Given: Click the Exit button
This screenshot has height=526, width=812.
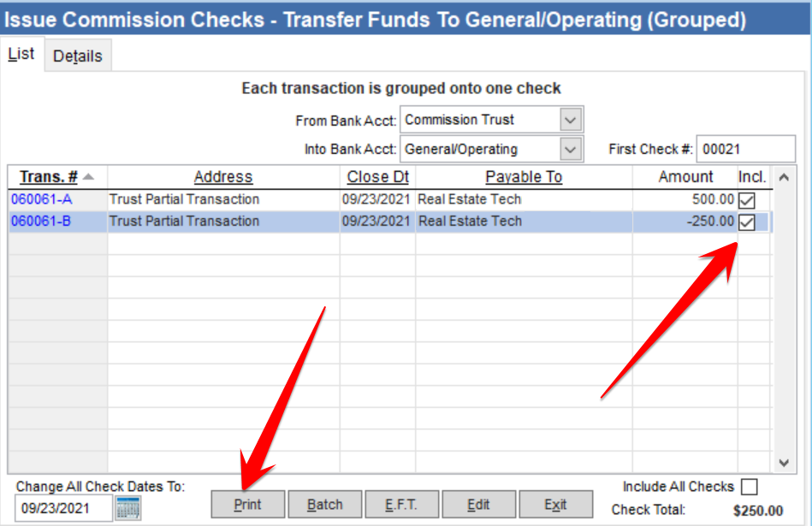Looking at the screenshot, I should 556,504.
